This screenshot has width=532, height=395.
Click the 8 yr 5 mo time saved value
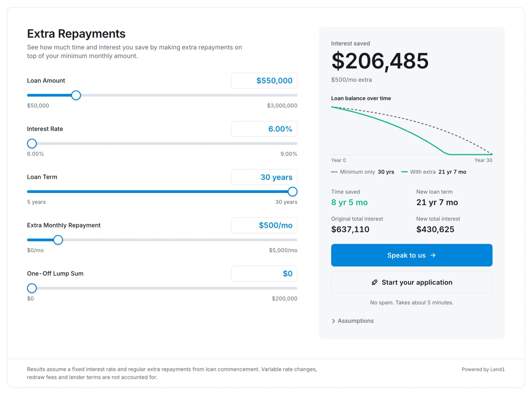(349, 202)
